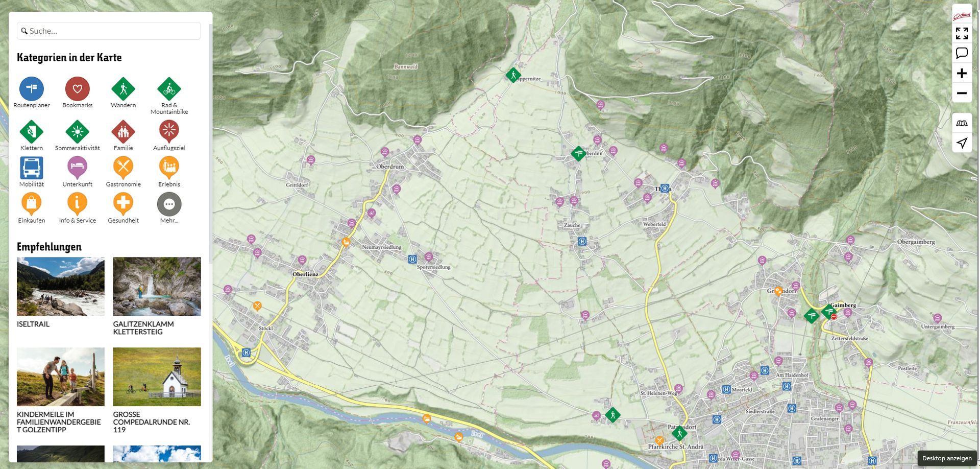This screenshot has width=980, height=469.
Task: Click the Desktop anzeigen button
Action: (947, 458)
